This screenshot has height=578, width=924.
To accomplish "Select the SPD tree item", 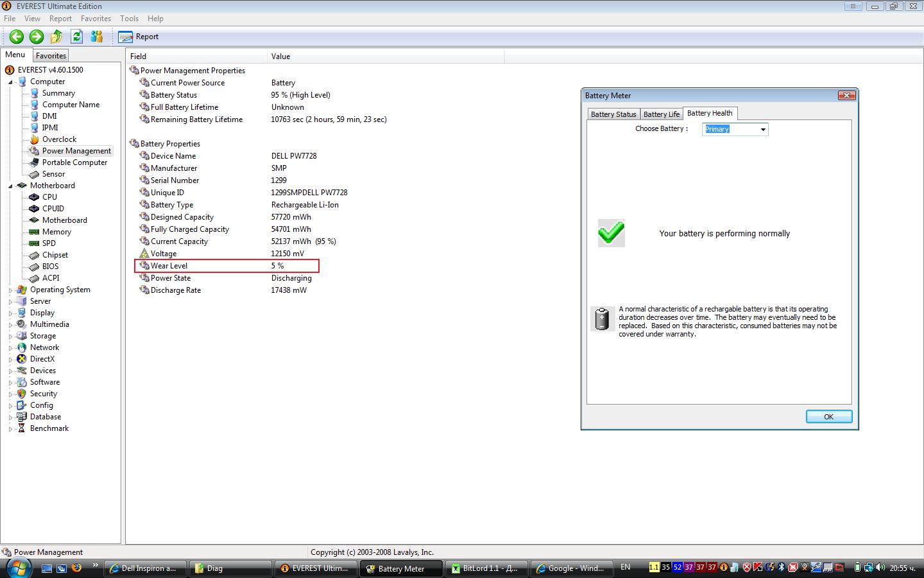I will 49,243.
